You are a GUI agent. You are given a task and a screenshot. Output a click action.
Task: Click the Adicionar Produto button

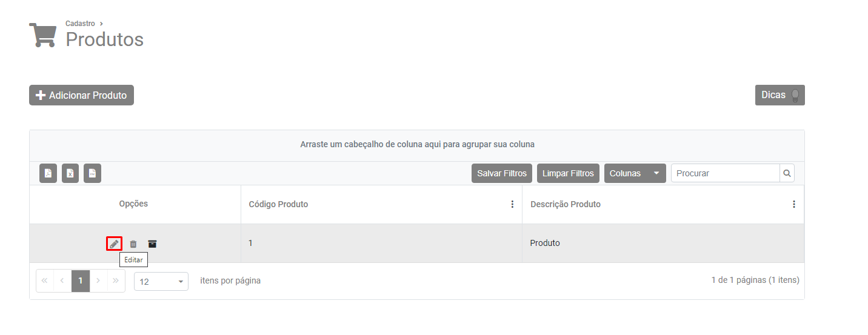(81, 95)
